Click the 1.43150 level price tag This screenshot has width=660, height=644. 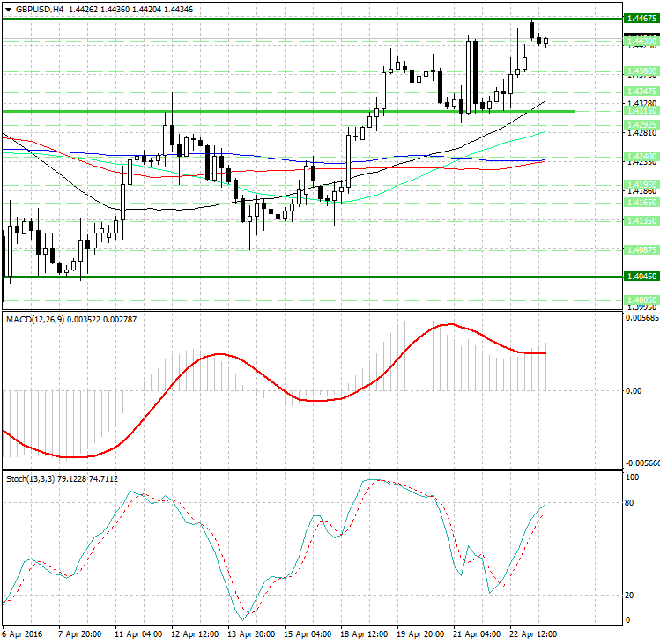(x=640, y=111)
